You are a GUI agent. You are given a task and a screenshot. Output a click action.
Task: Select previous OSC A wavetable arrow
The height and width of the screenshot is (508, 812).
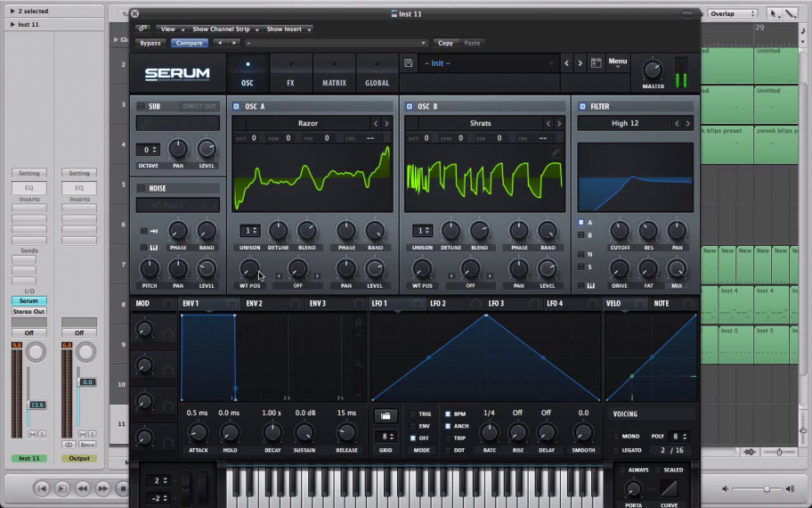376,123
